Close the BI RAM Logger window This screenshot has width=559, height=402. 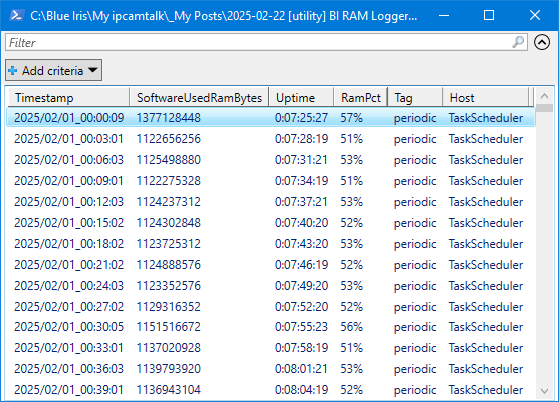[535, 15]
